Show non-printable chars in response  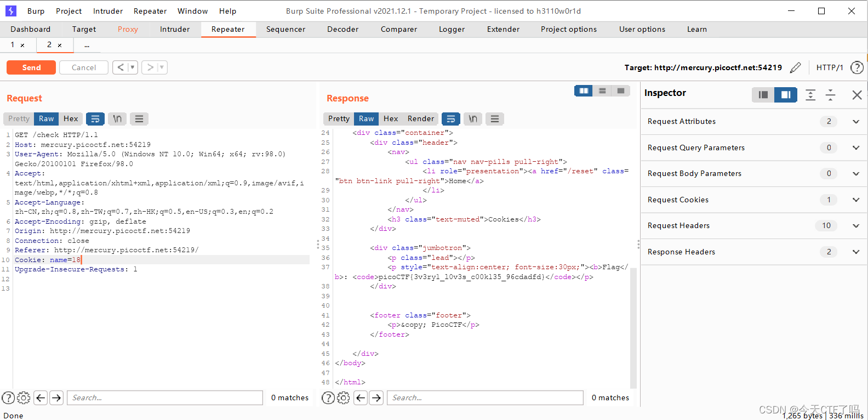click(472, 118)
